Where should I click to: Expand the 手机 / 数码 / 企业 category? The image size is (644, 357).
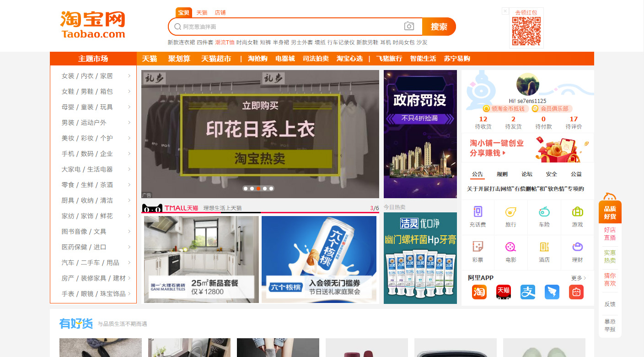(93, 154)
